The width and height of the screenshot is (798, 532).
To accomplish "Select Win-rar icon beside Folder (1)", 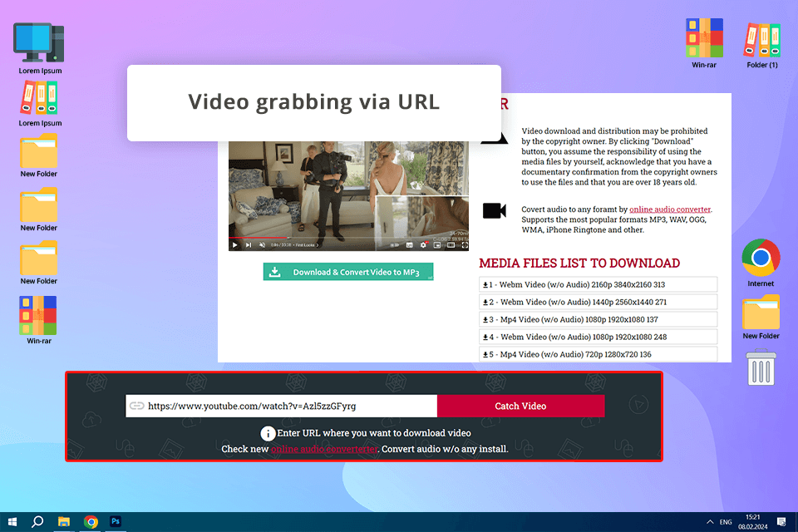I will tap(704, 43).
